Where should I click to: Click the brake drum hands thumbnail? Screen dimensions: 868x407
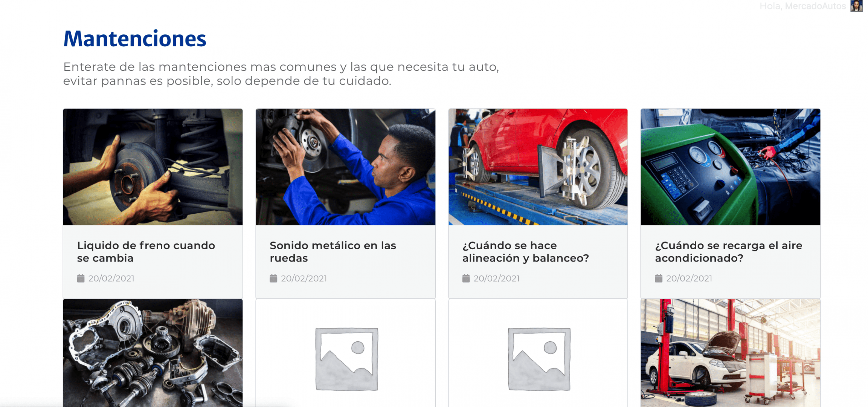point(153,167)
